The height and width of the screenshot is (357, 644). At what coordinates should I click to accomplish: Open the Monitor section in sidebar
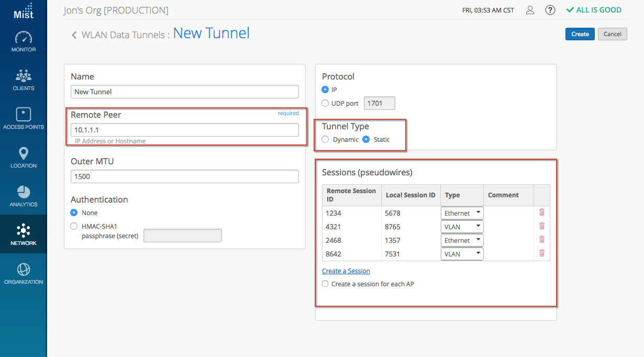coord(24,42)
